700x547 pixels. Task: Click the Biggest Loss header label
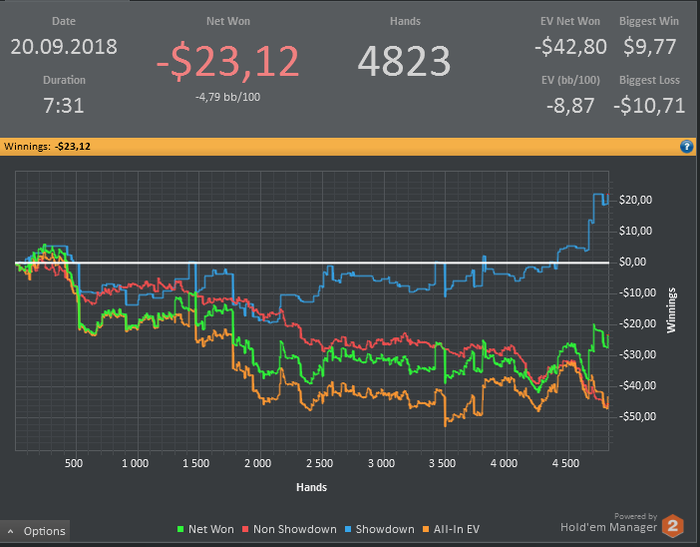coord(649,80)
